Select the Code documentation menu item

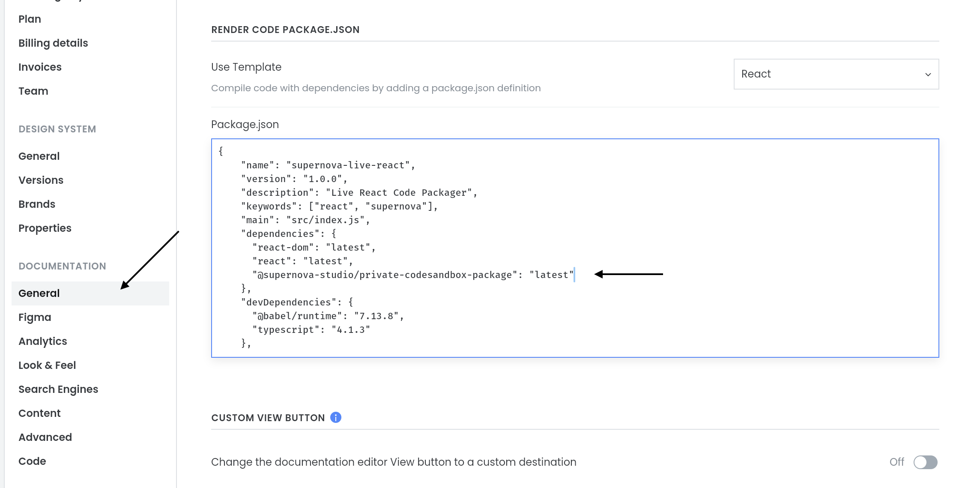33,461
